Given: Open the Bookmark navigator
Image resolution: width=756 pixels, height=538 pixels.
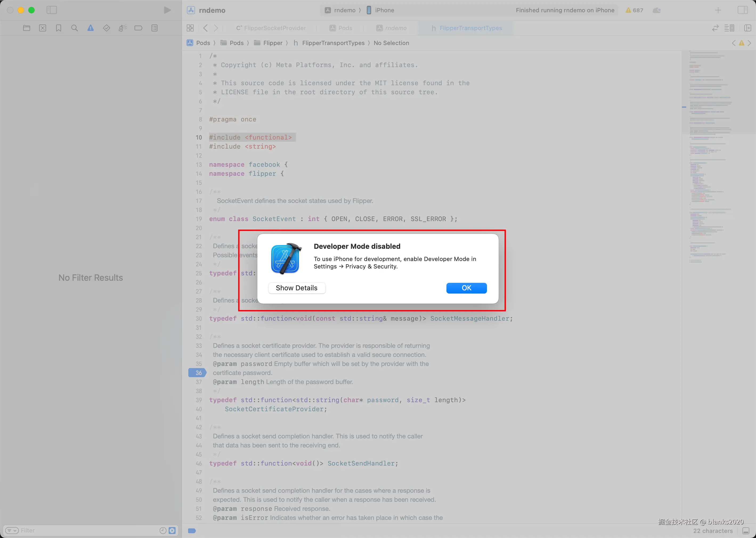Looking at the screenshot, I should 59,28.
